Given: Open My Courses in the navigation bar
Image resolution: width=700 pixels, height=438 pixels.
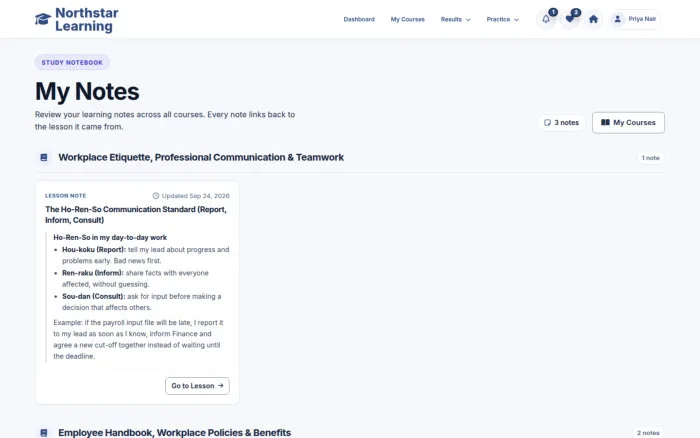Looking at the screenshot, I should (408, 19).
